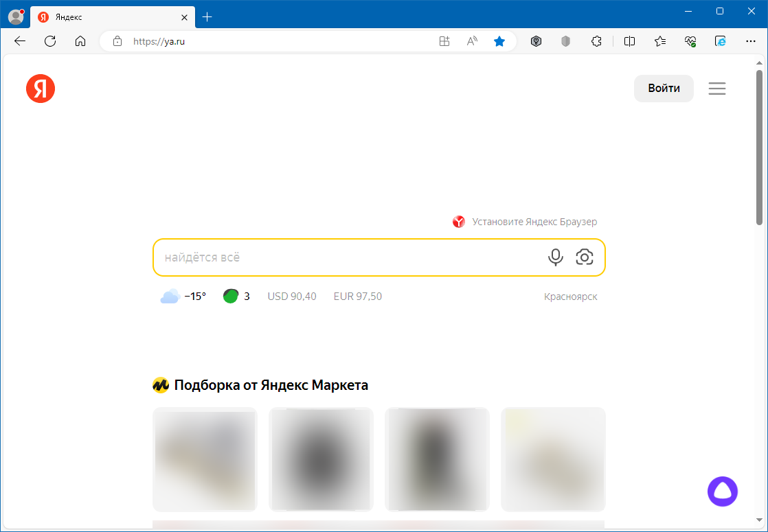Open the apps grid icon in address bar

point(444,42)
